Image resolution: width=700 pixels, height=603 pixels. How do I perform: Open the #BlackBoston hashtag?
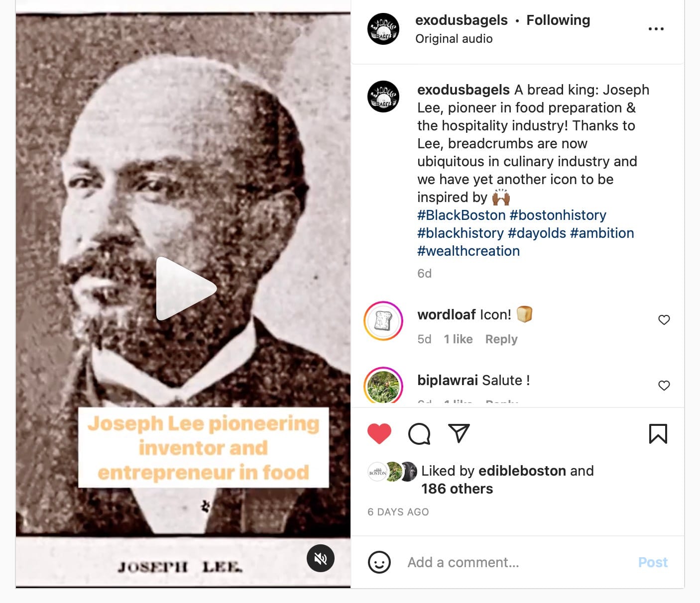pyautogui.click(x=462, y=215)
